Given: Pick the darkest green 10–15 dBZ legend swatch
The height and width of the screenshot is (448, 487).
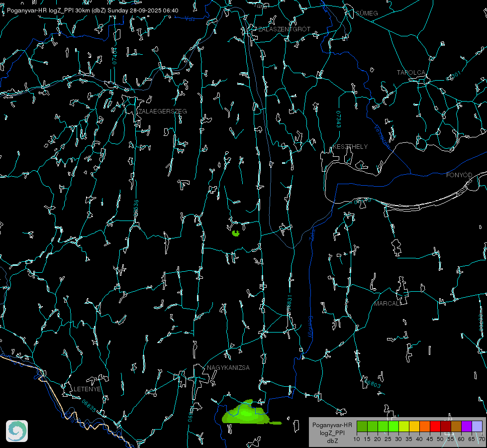Looking at the screenshot, I should point(362,426).
